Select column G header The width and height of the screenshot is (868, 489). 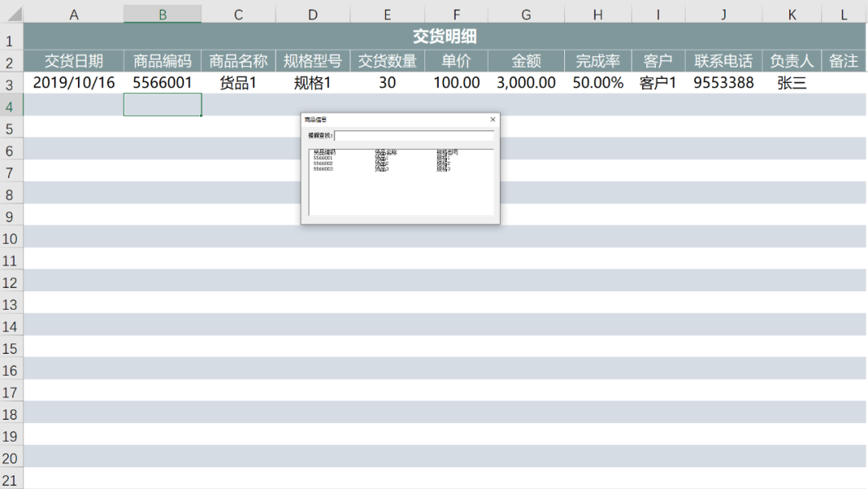click(x=526, y=14)
